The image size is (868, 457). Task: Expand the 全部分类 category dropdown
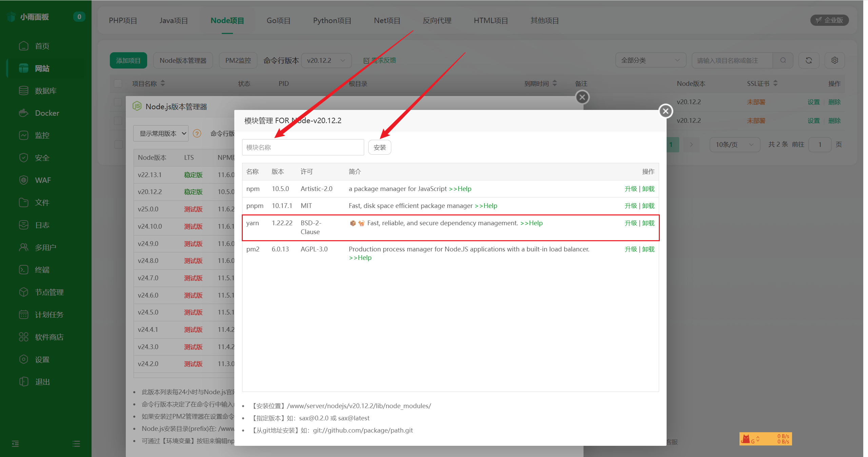coord(650,60)
